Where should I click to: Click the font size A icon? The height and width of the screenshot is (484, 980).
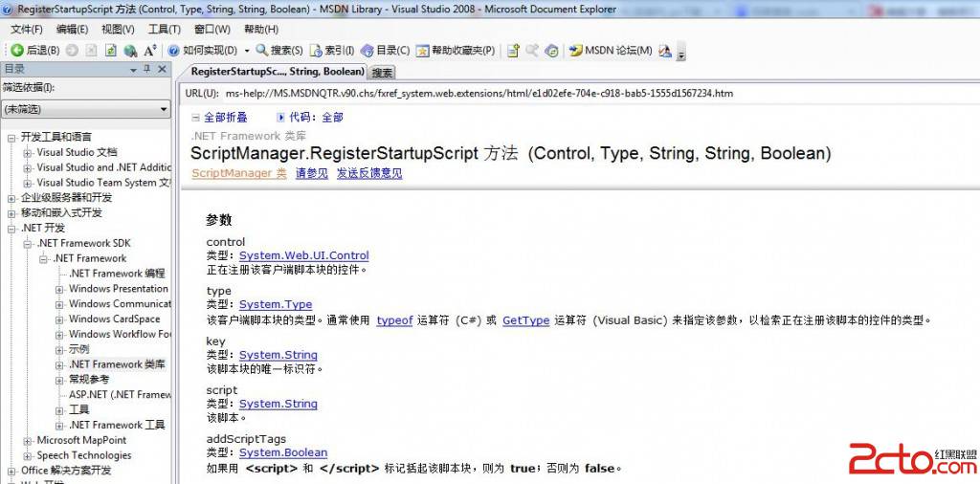(150, 51)
